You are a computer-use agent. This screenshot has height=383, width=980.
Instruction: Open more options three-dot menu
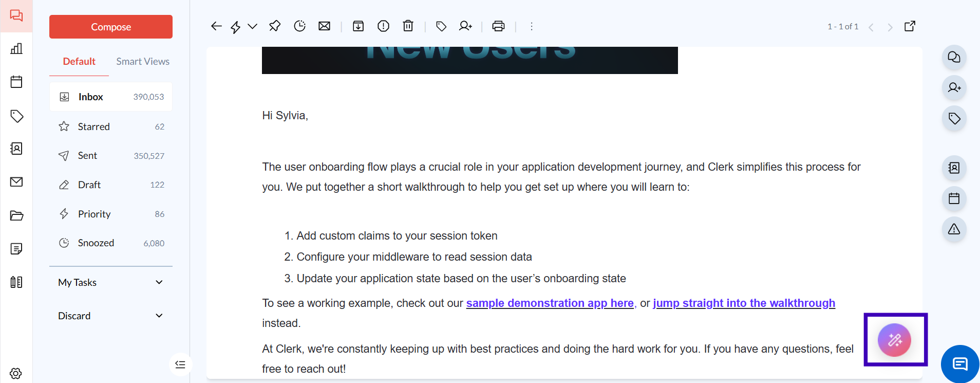click(x=532, y=26)
